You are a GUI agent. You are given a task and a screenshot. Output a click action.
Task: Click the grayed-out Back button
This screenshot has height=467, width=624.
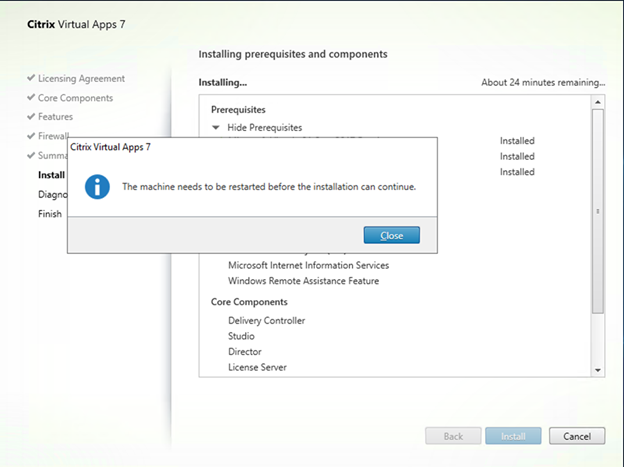[x=453, y=436]
